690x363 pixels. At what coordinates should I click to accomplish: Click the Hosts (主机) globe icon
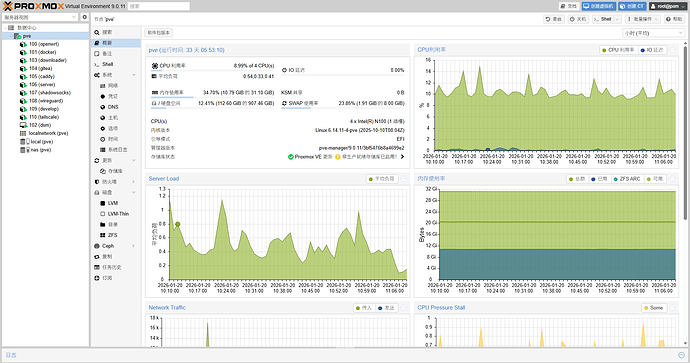point(103,118)
